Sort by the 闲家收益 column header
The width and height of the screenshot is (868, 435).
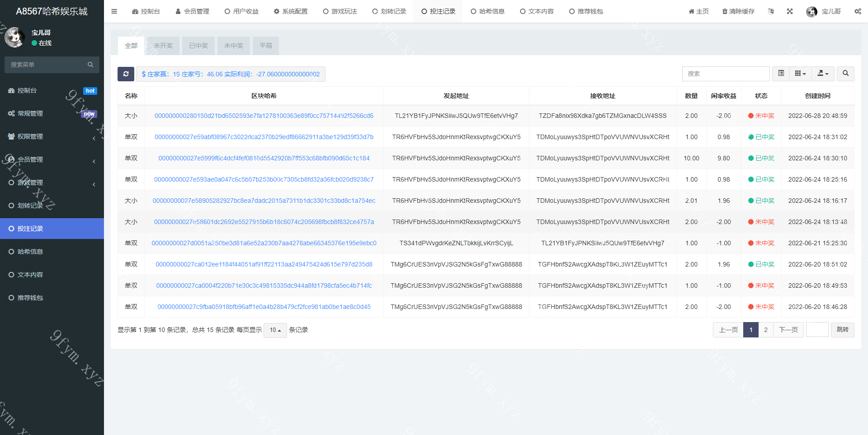click(x=723, y=96)
